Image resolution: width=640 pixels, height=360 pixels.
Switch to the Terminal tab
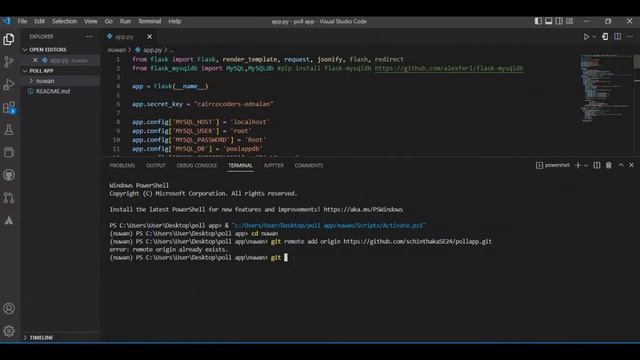(x=240, y=165)
